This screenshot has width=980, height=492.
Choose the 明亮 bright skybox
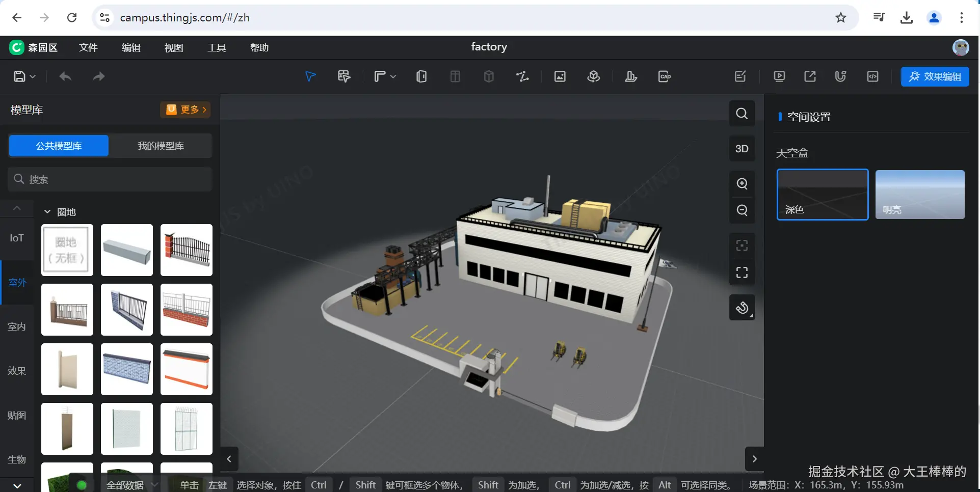click(x=920, y=195)
